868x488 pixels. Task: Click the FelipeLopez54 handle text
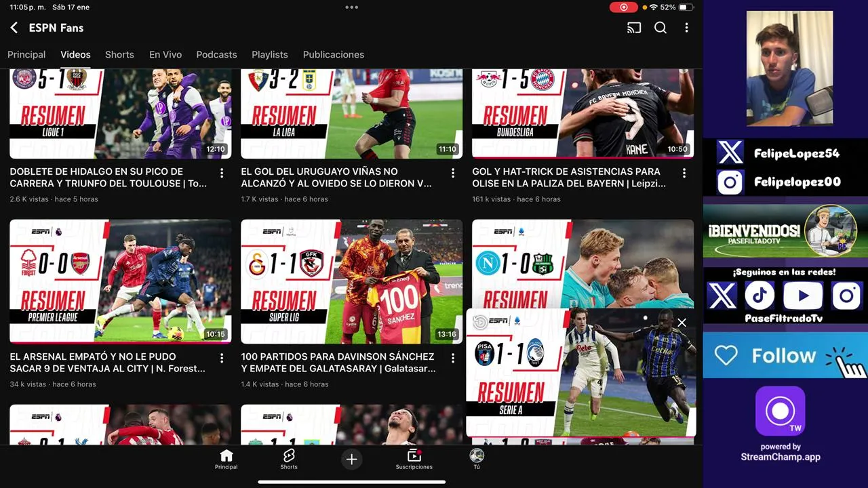(x=796, y=154)
